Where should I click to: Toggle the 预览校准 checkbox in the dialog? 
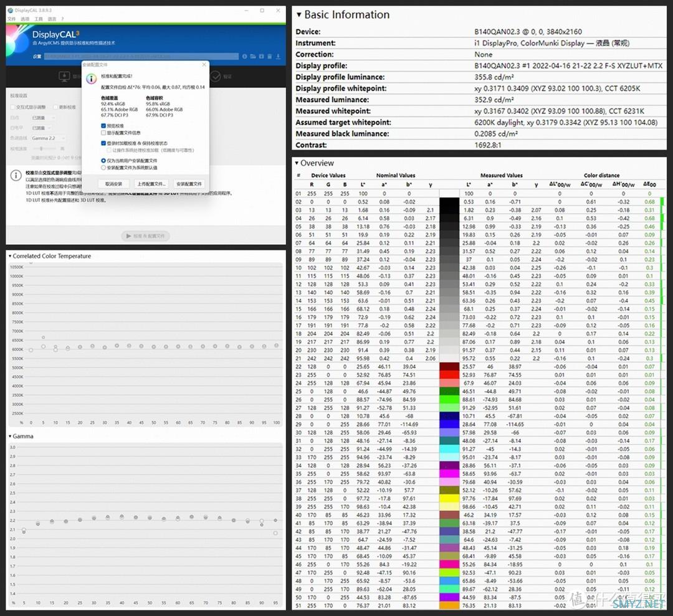pos(103,126)
